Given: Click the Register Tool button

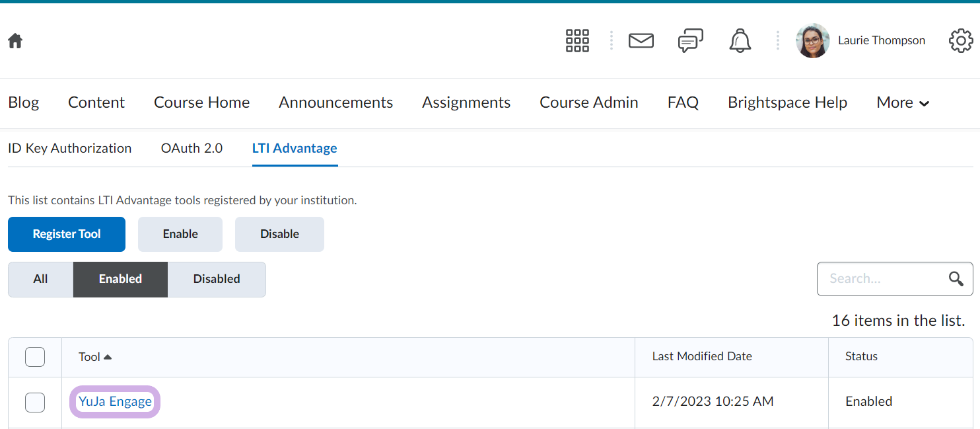Looking at the screenshot, I should 67,234.
